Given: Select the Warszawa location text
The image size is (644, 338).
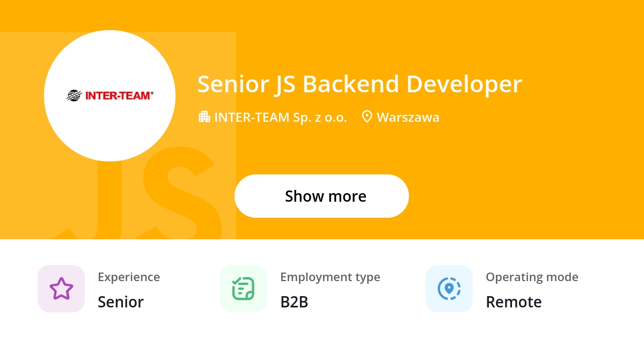Looking at the screenshot, I should 408,117.
